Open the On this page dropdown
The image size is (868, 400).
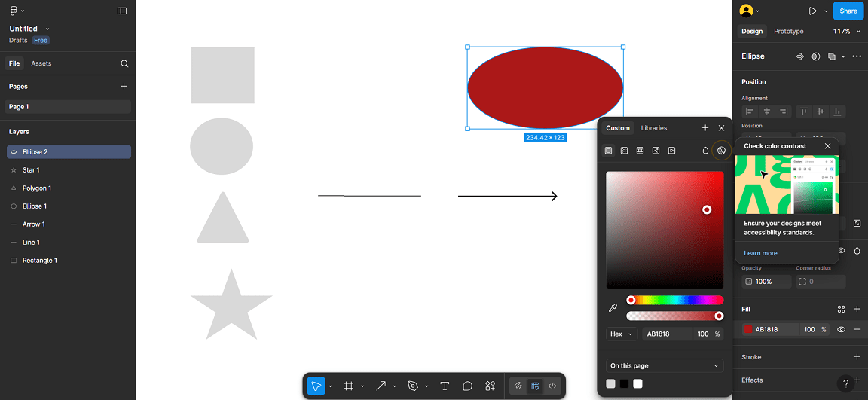tap(665, 365)
